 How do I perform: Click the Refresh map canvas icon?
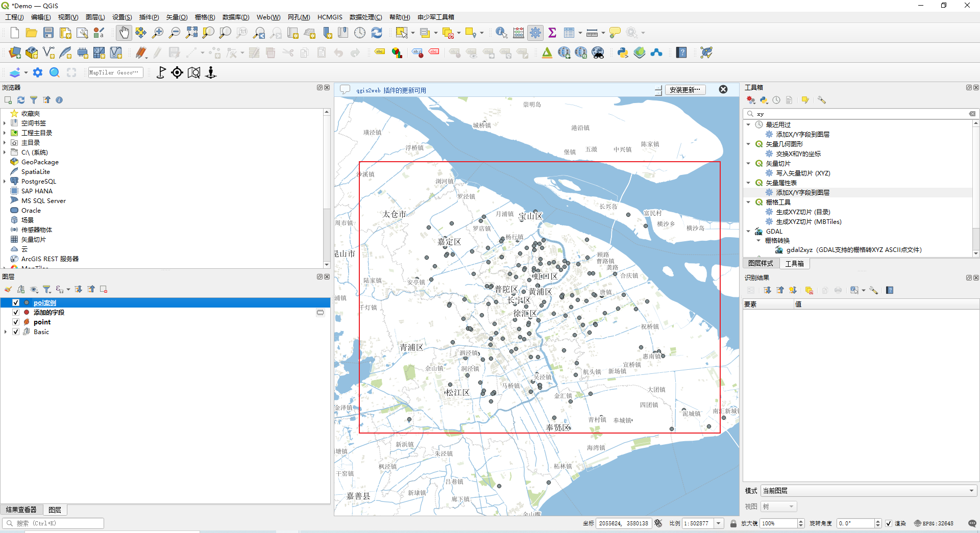pyautogui.click(x=377, y=33)
